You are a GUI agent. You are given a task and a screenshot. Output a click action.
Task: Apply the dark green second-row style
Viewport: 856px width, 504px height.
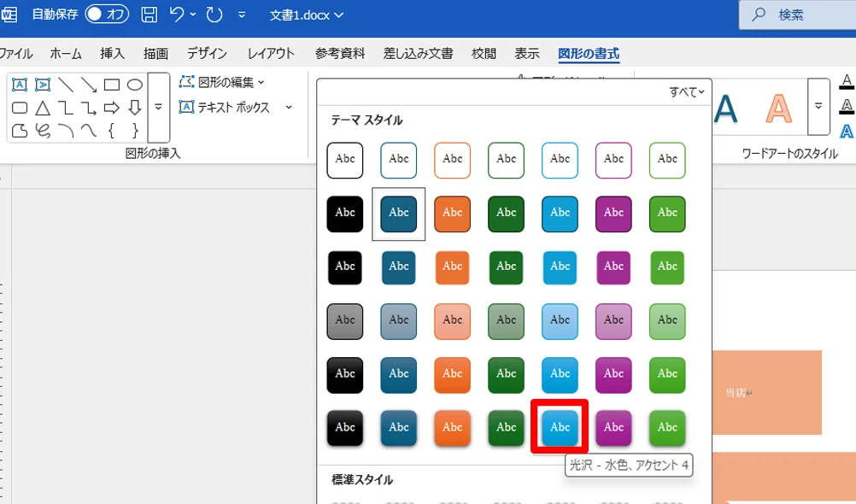(x=506, y=214)
